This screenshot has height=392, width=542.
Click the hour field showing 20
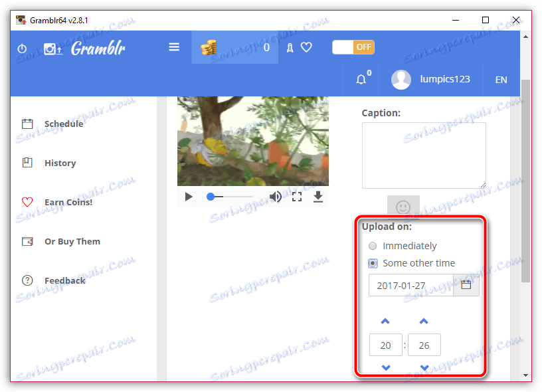tap(385, 345)
